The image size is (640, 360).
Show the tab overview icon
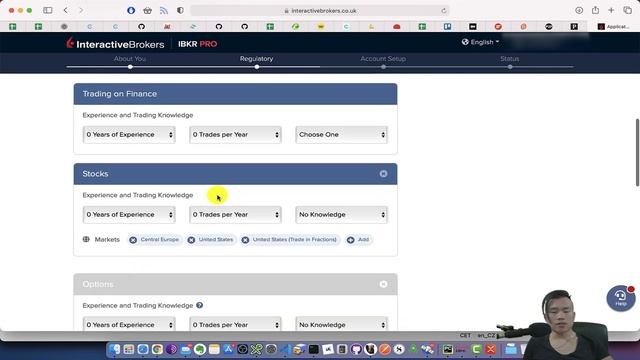click(x=627, y=10)
